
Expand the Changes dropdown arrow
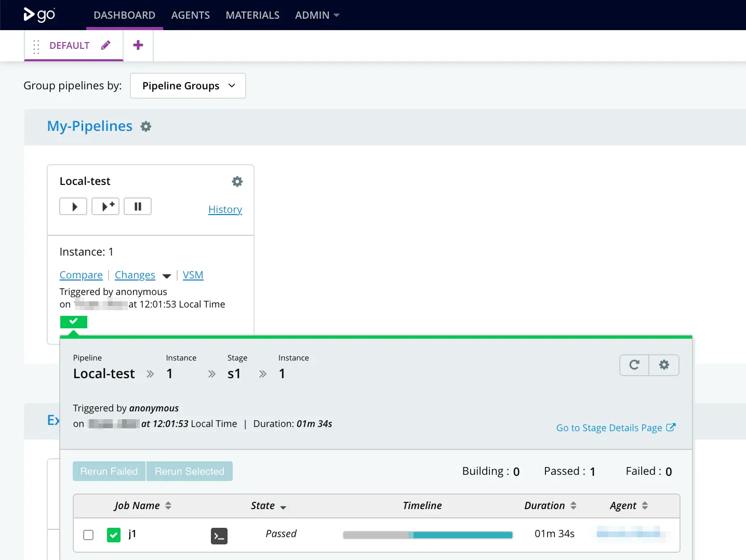(167, 276)
